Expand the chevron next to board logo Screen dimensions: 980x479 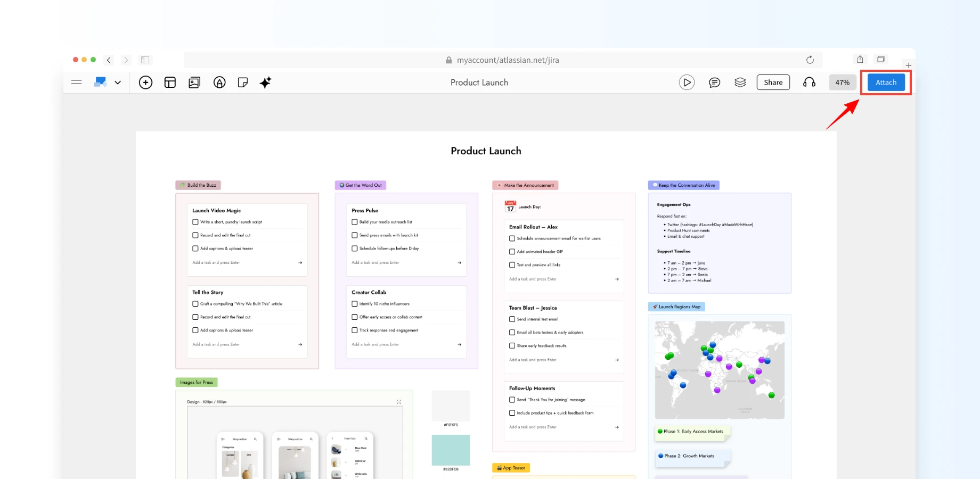pyautogui.click(x=118, y=82)
